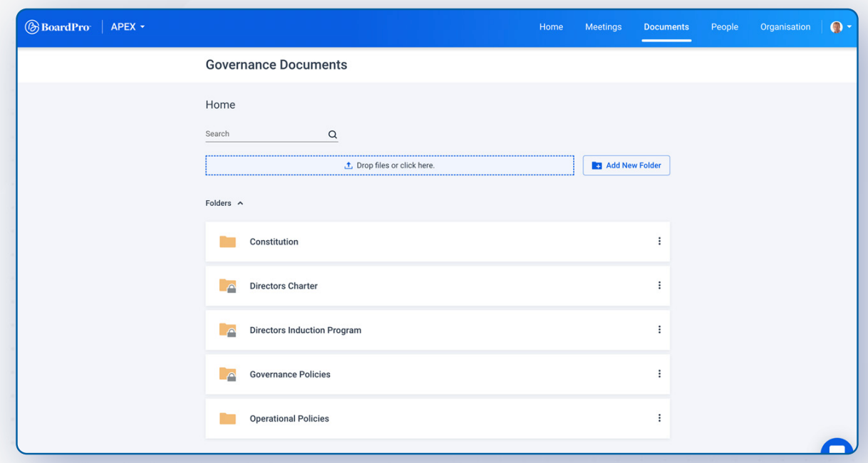Viewport: 868px width, 463px height.
Task: Open the Directors Charter folder name
Action: tap(284, 286)
